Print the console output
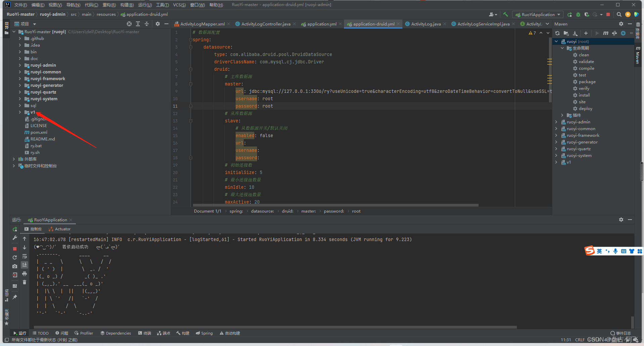This screenshot has width=644, height=346. [x=24, y=274]
